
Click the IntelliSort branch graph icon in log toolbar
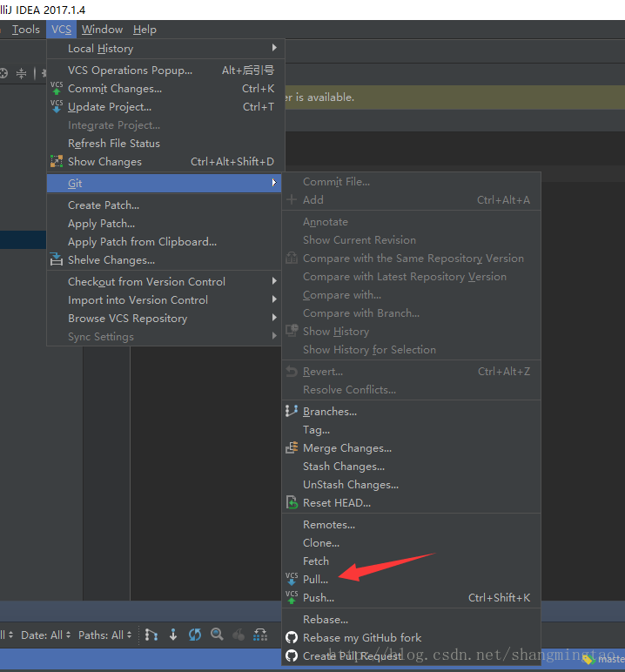point(151,635)
